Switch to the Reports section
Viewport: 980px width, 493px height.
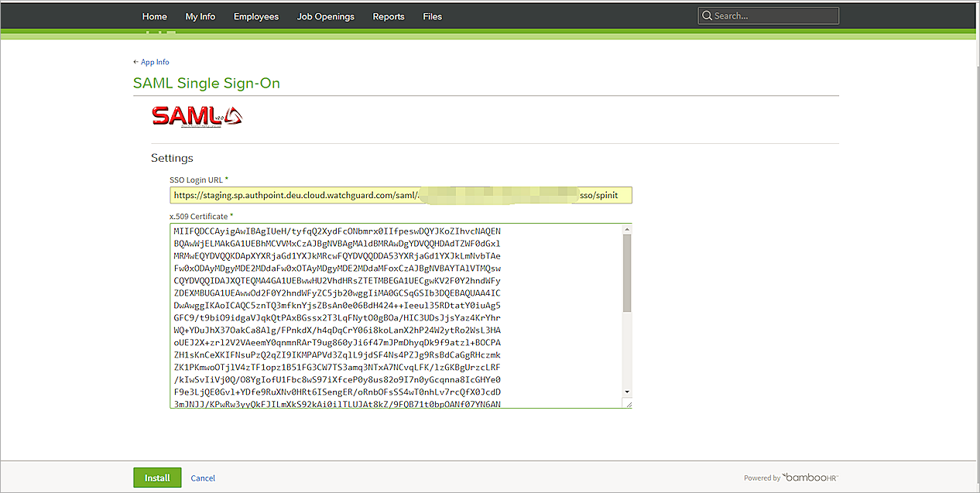(x=389, y=16)
